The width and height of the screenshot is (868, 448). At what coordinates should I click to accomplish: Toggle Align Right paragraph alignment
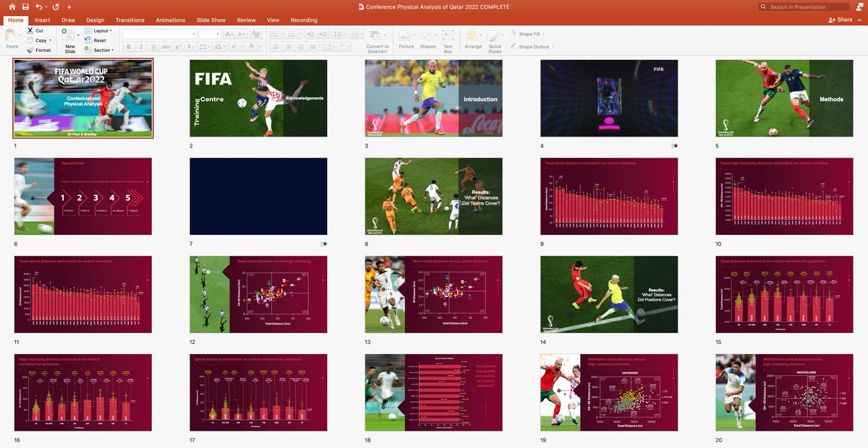click(x=300, y=47)
